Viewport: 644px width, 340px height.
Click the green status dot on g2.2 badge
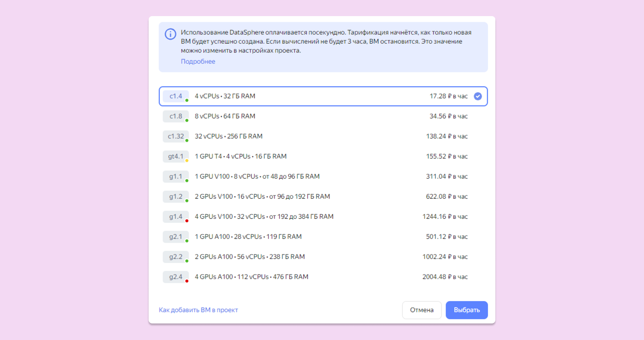[x=187, y=261]
